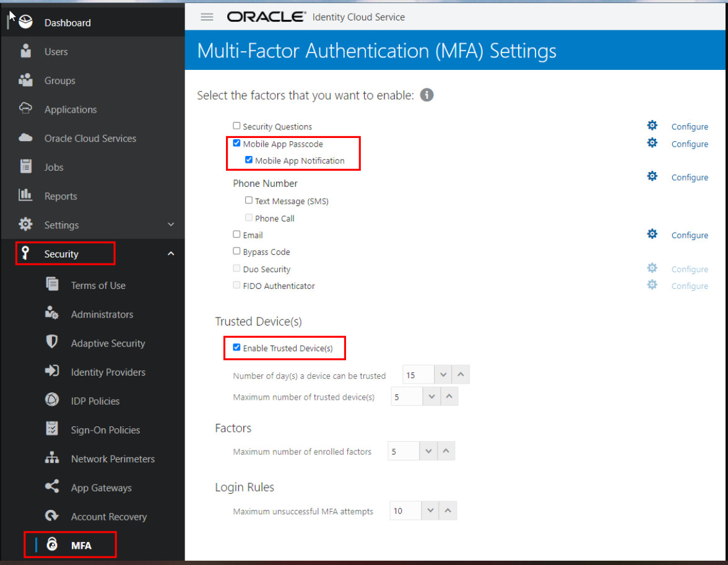The height and width of the screenshot is (565, 728).
Task: Open the hamburger navigation menu icon
Action: [x=207, y=17]
